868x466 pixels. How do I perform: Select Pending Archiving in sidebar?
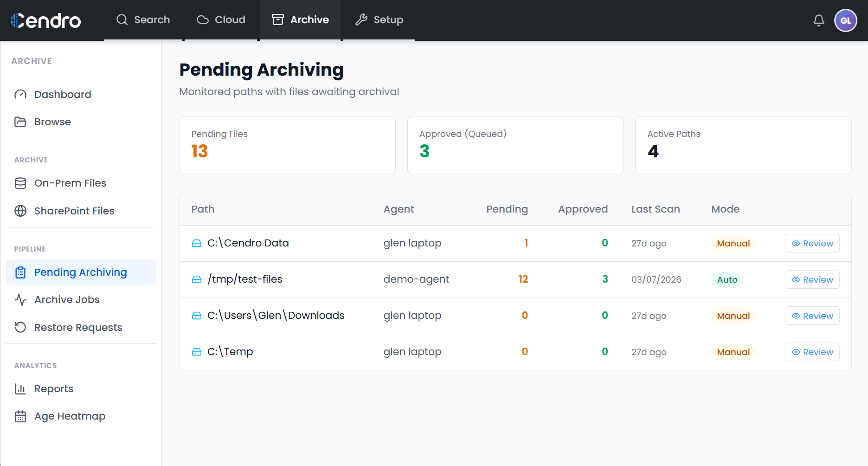[x=81, y=272]
